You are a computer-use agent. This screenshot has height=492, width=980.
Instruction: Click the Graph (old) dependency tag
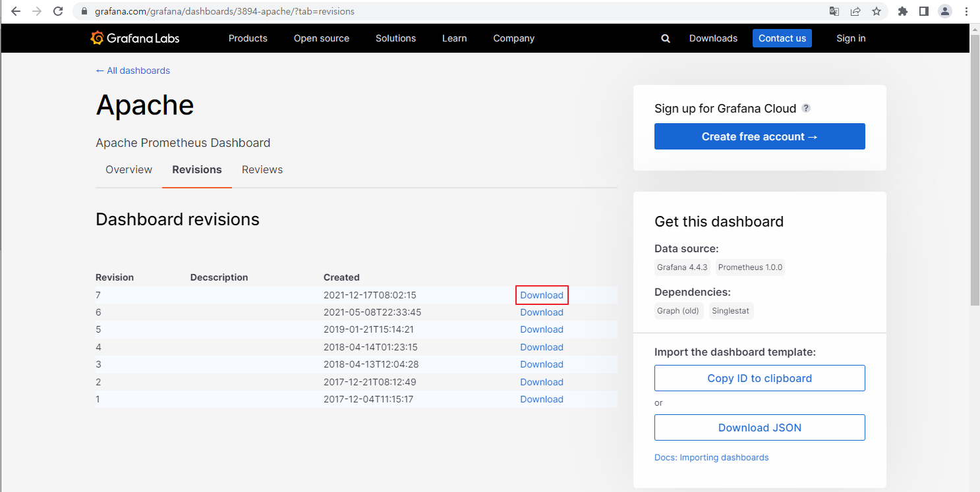point(678,311)
